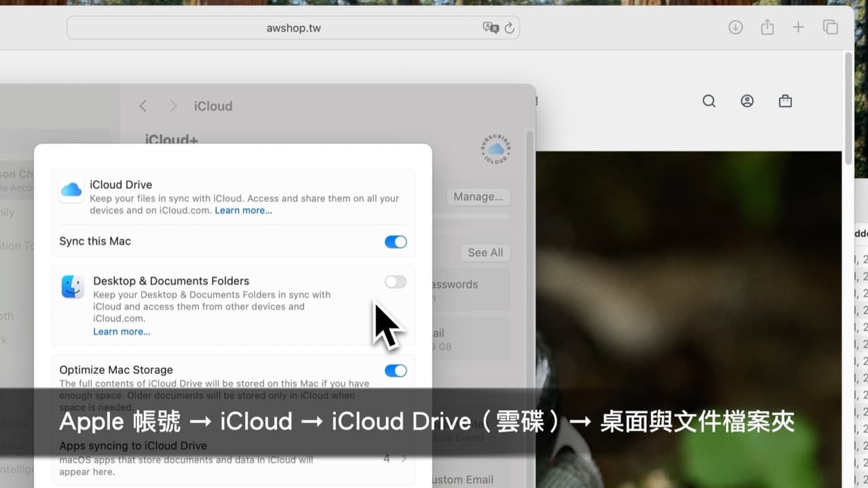Show Safari tab overview
This screenshot has width=868, height=488.
(x=830, y=27)
